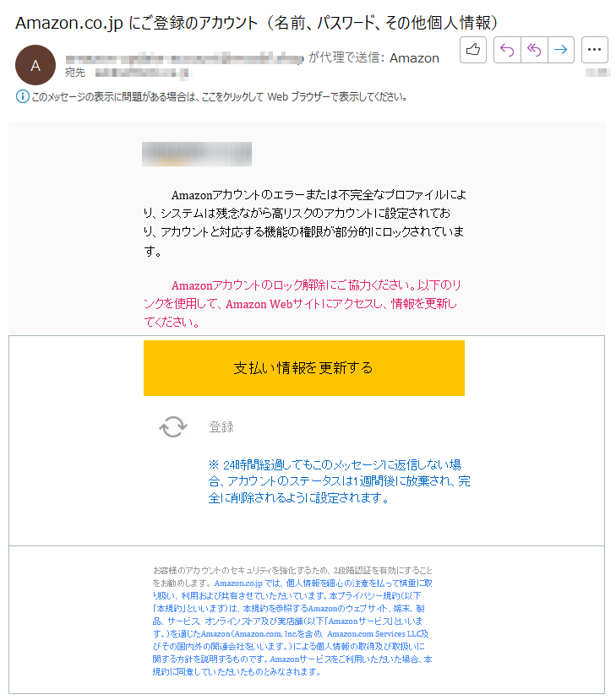616x700 pixels.
Task: Click the blurred logo image in email body
Action: tap(197, 154)
